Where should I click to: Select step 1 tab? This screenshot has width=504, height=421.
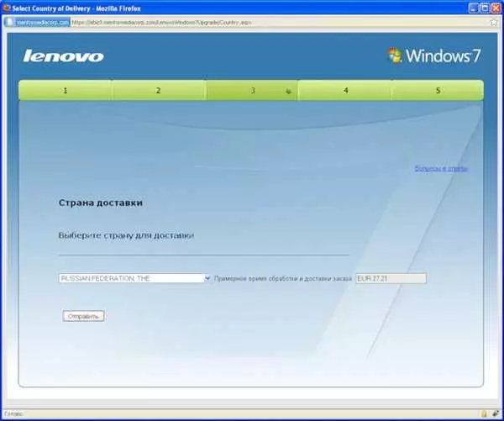(x=65, y=91)
